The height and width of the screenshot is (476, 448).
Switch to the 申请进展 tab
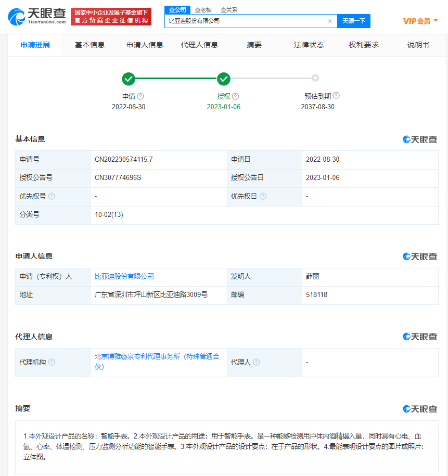pyautogui.click(x=35, y=45)
